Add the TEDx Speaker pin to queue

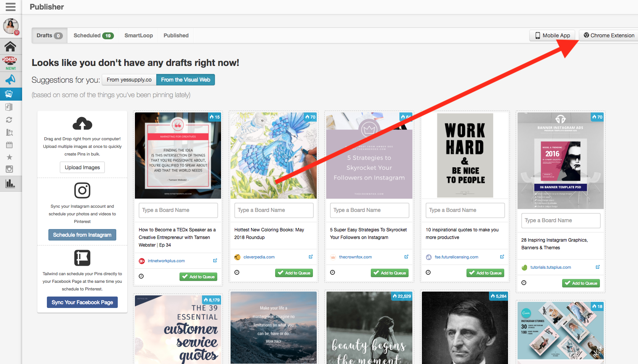coord(198,277)
